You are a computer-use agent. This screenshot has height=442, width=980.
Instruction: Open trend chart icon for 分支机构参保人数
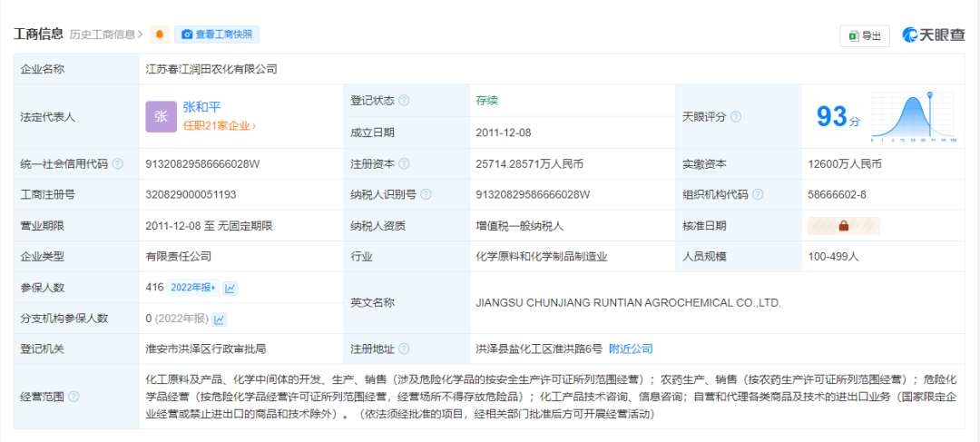coord(220,319)
